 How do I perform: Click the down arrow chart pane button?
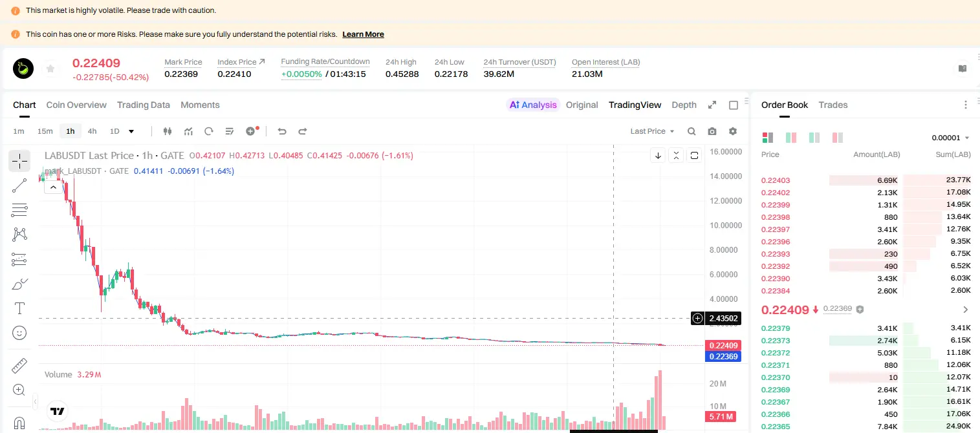tap(658, 155)
